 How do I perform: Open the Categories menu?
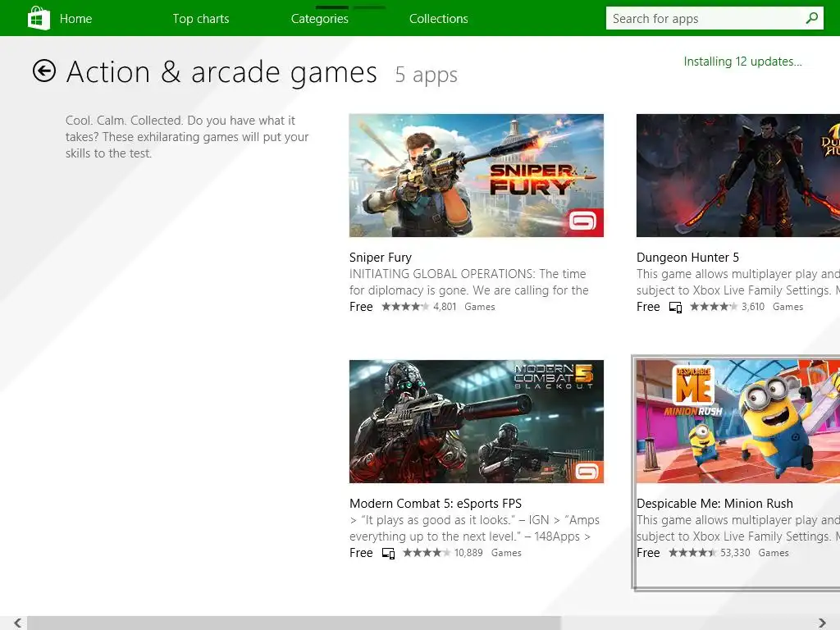pos(320,19)
